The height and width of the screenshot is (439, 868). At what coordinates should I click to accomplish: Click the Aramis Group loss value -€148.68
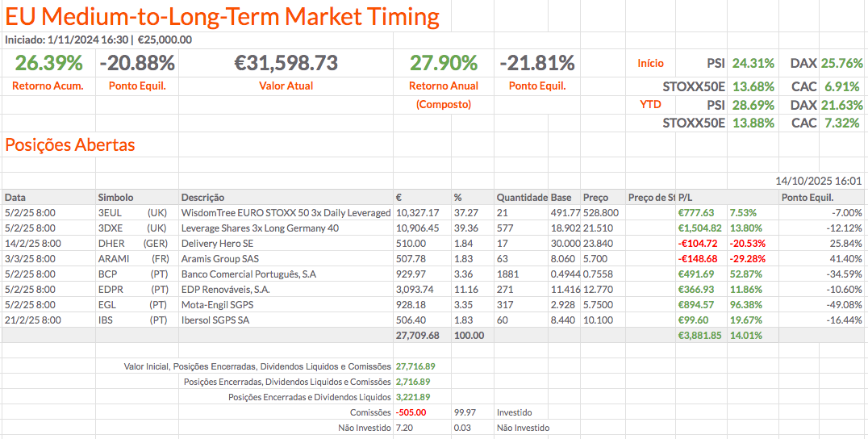point(697,258)
